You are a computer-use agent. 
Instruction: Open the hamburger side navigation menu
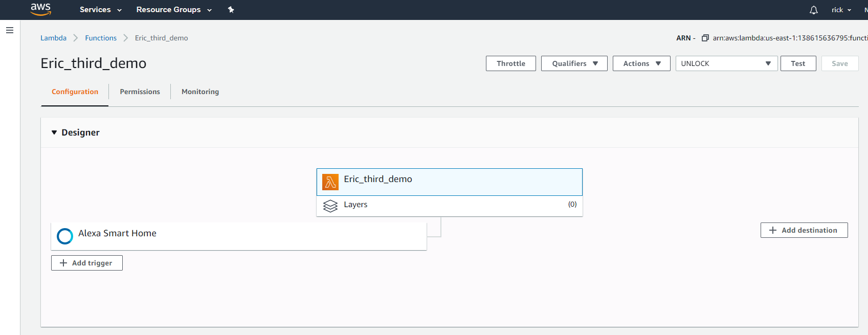(x=10, y=30)
